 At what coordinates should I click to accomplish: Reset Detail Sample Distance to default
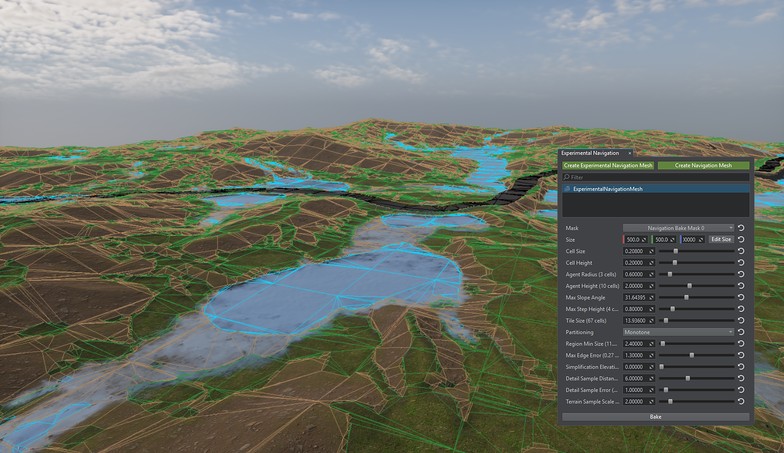(x=741, y=378)
